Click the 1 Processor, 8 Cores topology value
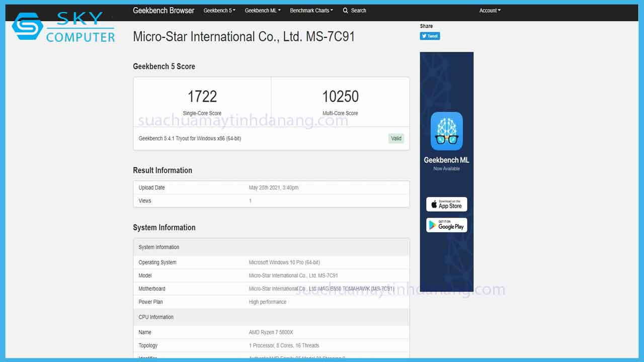Image resolution: width=644 pixels, height=362 pixels. pyautogui.click(x=284, y=345)
